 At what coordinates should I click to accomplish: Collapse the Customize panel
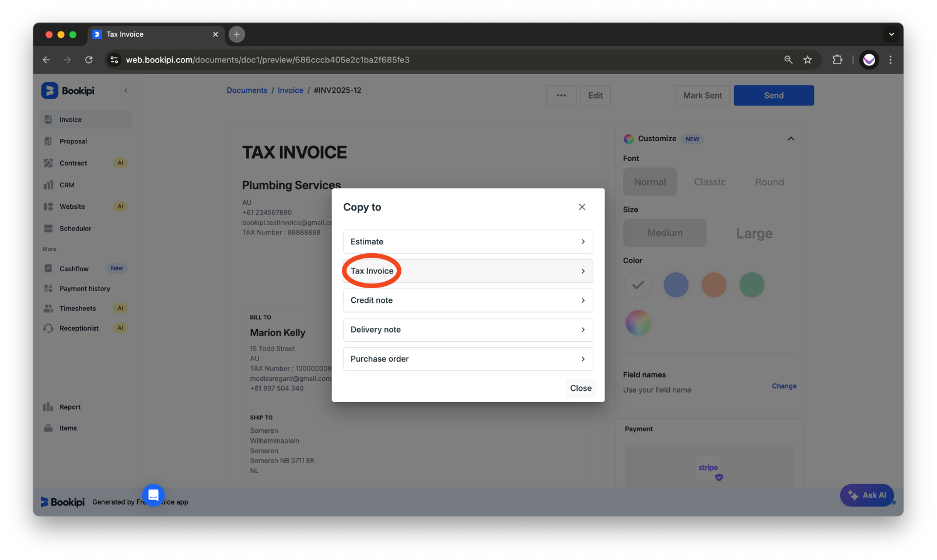click(x=791, y=139)
